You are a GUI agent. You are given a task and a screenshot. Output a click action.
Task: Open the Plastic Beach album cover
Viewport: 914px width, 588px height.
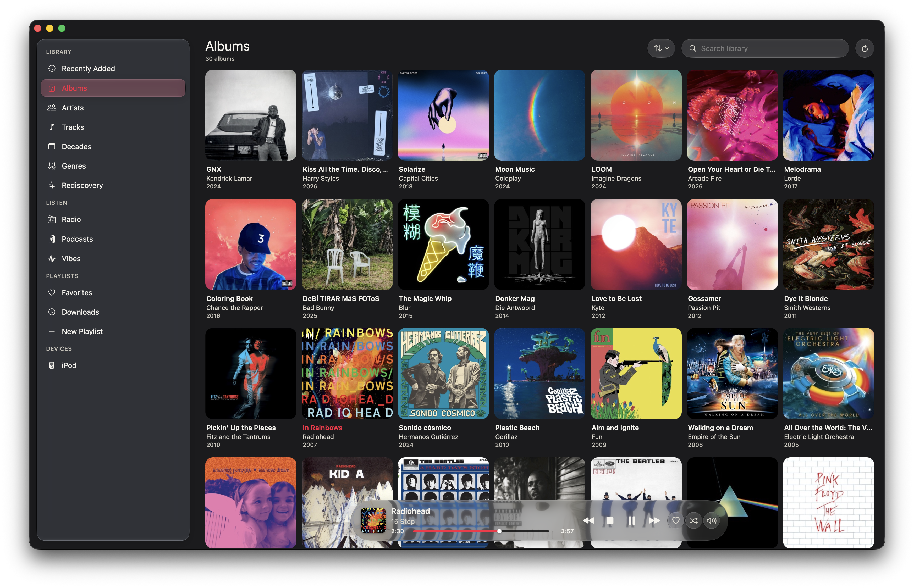(539, 373)
